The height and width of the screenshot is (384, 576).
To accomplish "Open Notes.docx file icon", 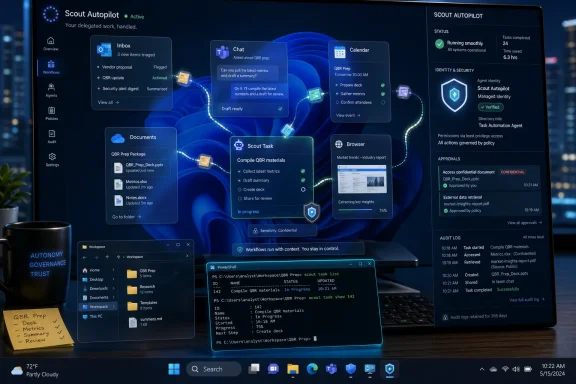I will [118, 200].
